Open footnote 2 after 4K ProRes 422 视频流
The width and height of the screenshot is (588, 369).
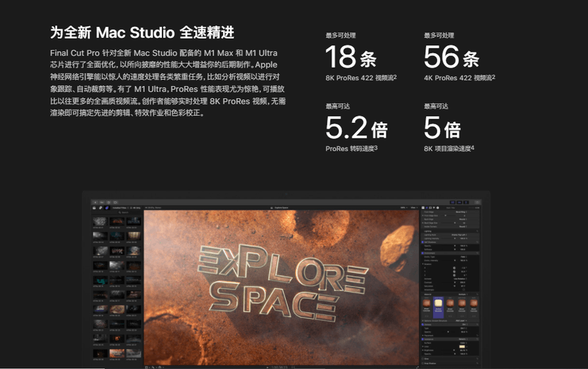click(494, 76)
